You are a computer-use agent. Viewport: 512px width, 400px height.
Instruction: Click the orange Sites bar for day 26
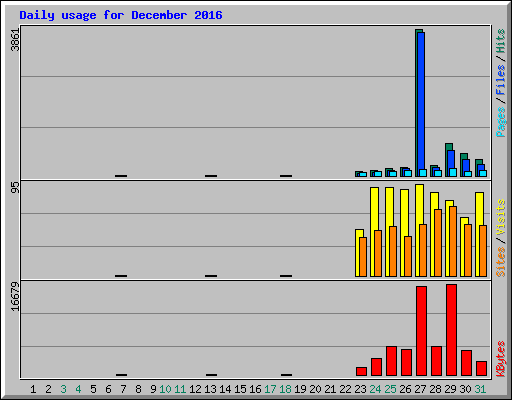pyautogui.click(x=408, y=256)
